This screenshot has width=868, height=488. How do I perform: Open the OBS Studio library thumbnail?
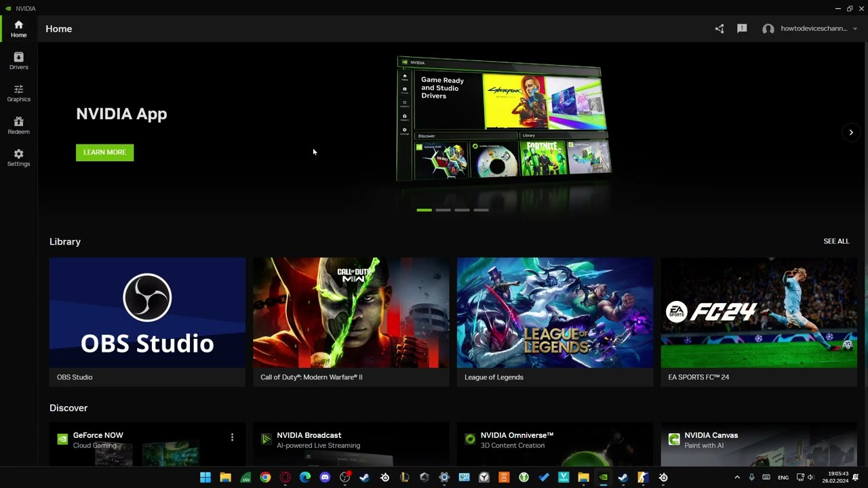147,312
